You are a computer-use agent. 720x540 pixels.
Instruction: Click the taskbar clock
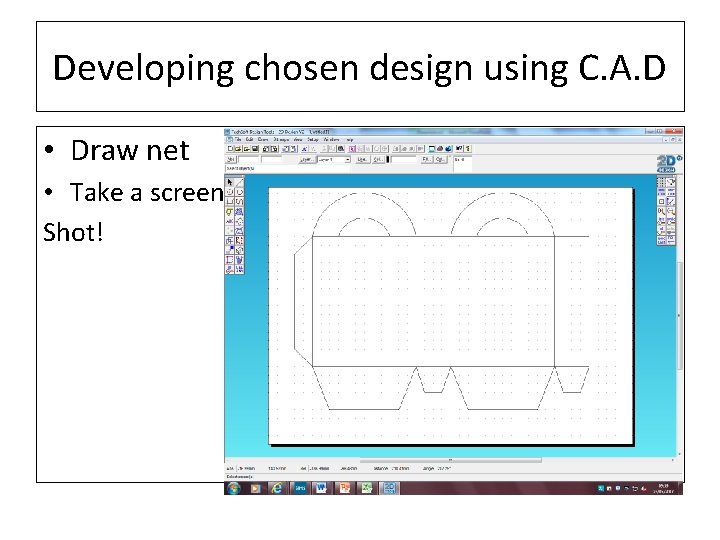click(x=664, y=489)
